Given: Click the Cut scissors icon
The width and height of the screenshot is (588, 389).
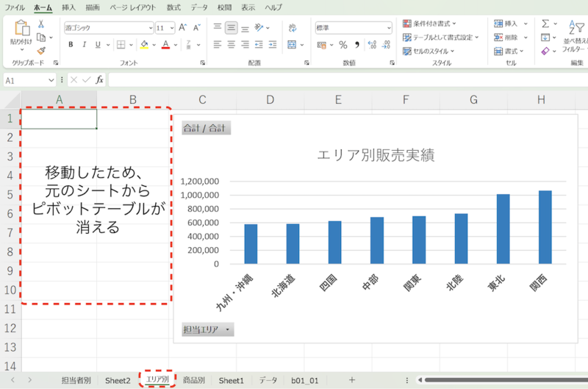Looking at the screenshot, I should (41, 24).
